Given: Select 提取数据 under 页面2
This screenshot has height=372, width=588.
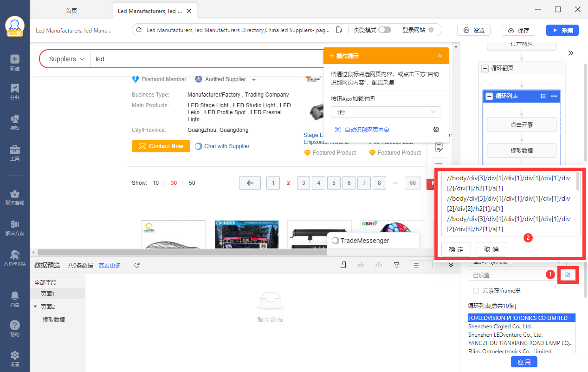Looking at the screenshot, I should tap(54, 320).
